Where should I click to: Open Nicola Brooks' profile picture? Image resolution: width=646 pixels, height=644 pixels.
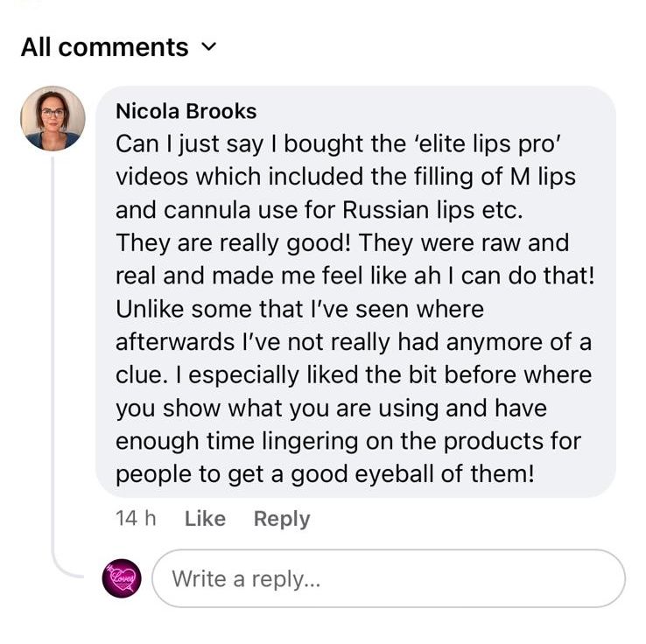[53, 118]
